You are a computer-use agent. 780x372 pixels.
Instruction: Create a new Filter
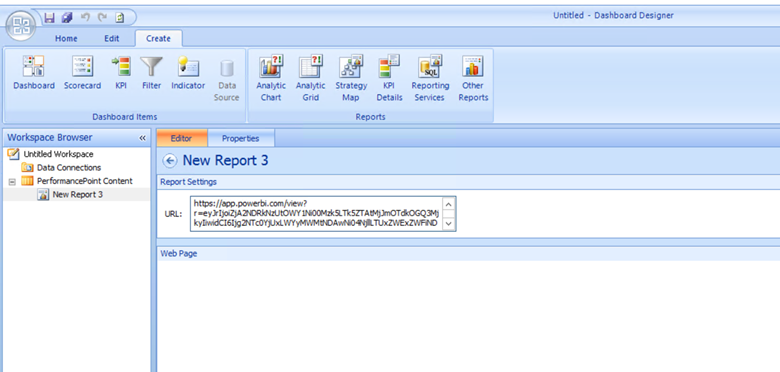click(x=151, y=73)
